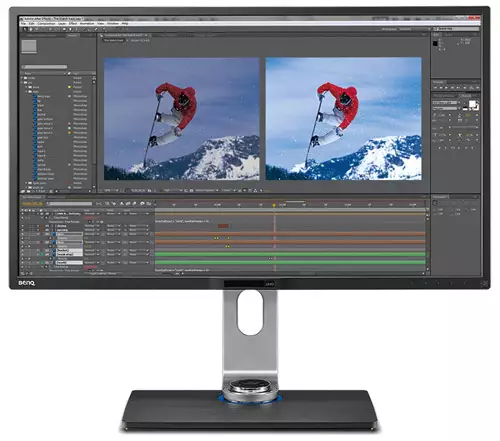Step to next frame in Preview panel
Image resolution: width=500 pixels, height=441 pixels.
pos(452,88)
